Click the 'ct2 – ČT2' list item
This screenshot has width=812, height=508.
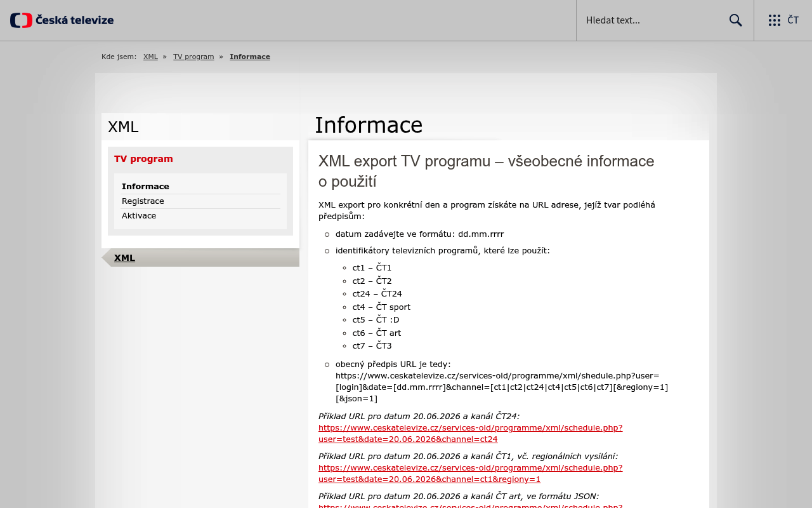click(x=372, y=281)
